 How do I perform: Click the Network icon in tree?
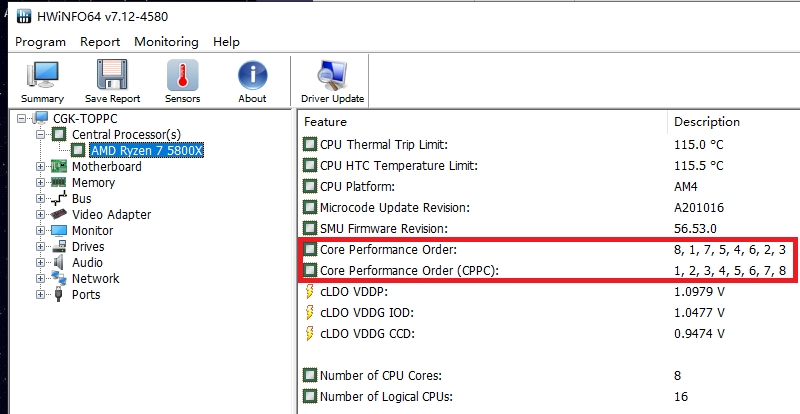pyautogui.click(x=59, y=279)
